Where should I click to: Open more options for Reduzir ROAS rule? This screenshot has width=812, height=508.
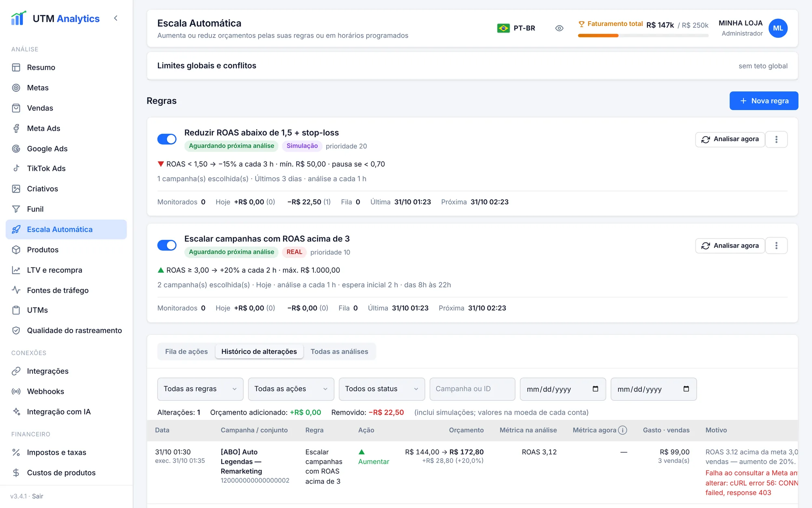[x=776, y=139]
